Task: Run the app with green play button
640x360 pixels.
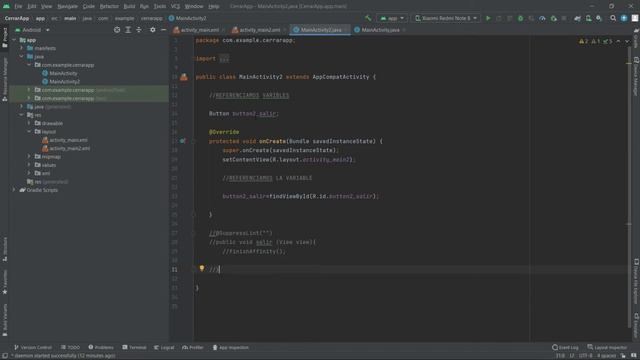Action: click(488, 18)
